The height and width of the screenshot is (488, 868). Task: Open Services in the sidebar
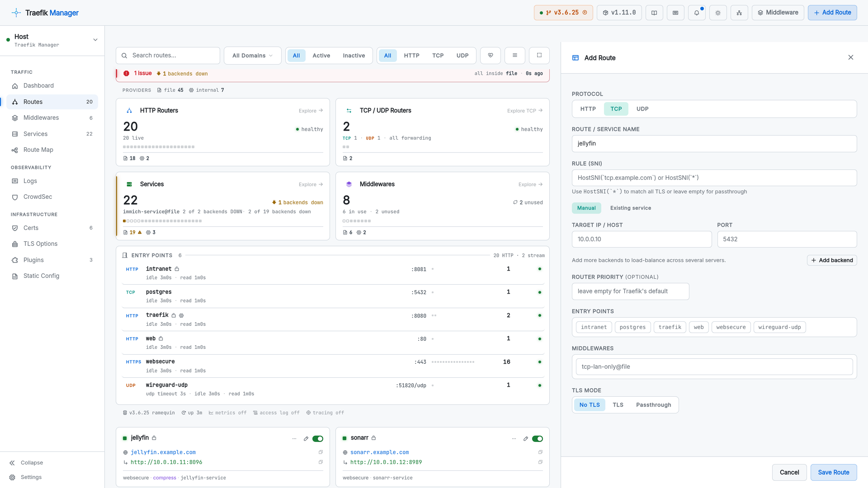pyautogui.click(x=52, y=134)
